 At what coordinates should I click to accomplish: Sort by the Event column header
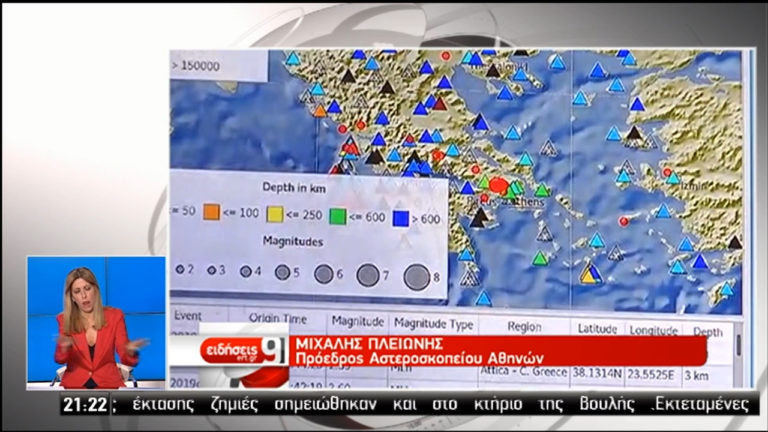pyautogui.click(x=188, y=316)
